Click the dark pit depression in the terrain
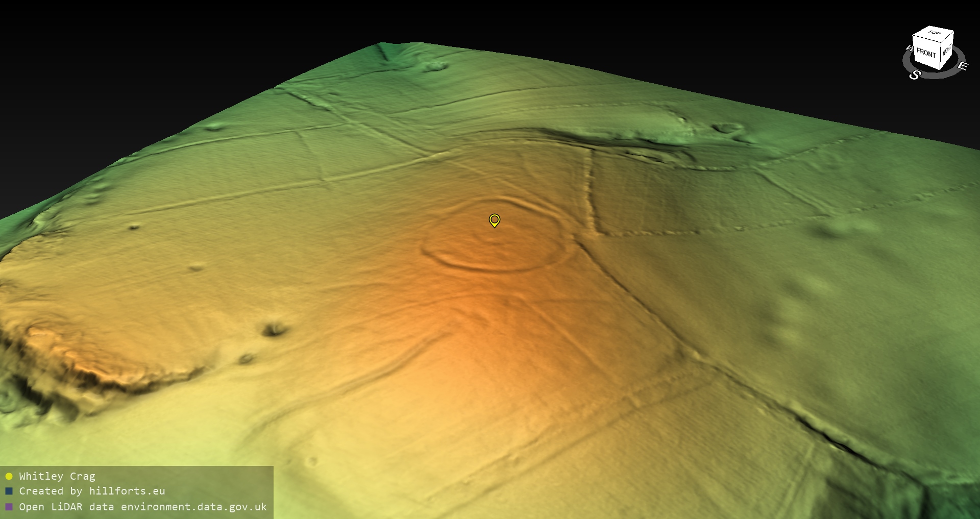The height and width of the screenshot is (519, 980). 274,330
